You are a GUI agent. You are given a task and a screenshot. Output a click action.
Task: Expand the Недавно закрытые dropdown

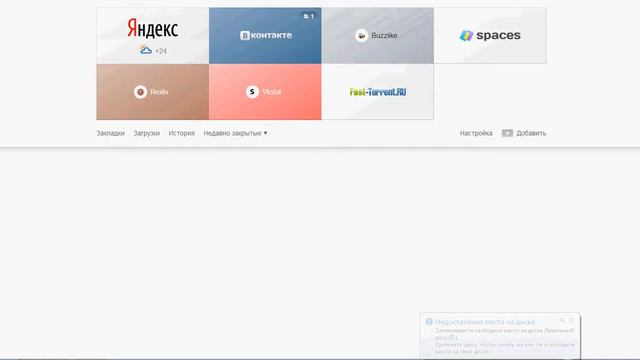(x=236, y=133)
